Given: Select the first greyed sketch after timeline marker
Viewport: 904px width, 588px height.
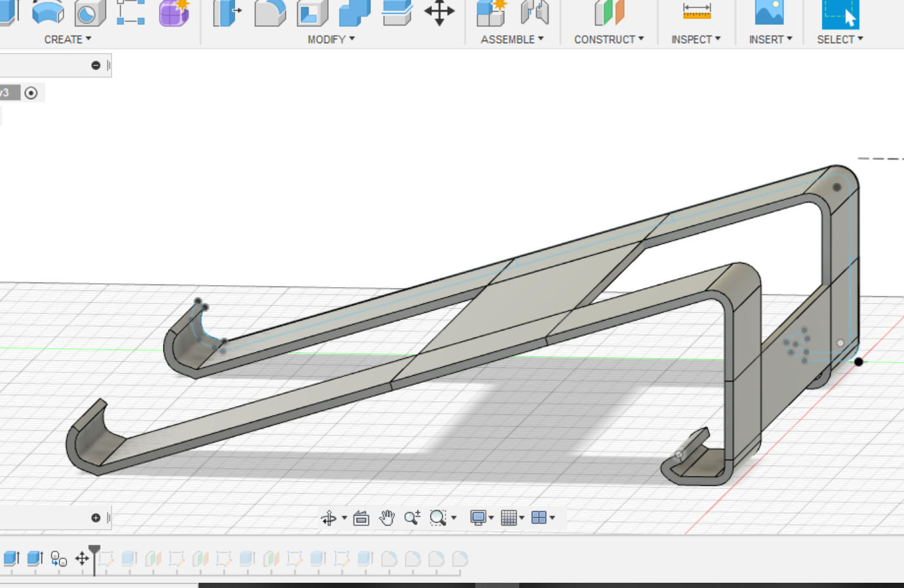Looking at the screenshot, I should pos(106,559).
